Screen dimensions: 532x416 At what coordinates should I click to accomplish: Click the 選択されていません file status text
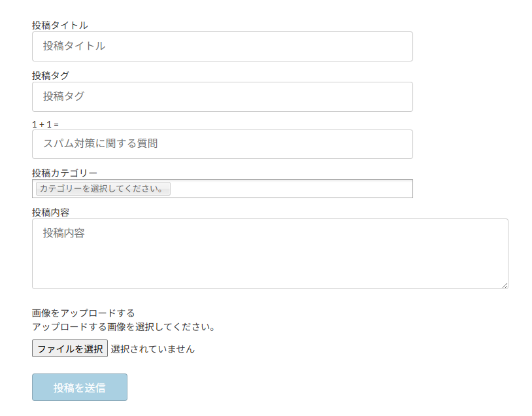153,349
